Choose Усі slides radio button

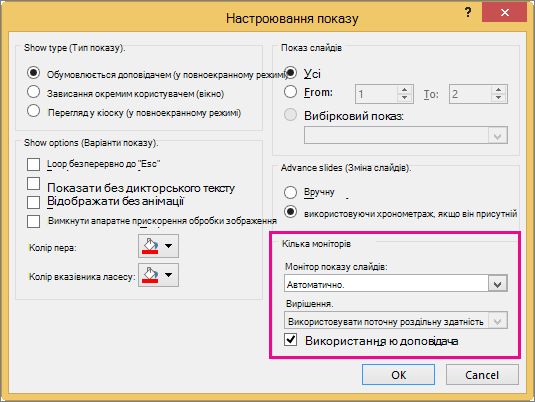click(291, 73)
